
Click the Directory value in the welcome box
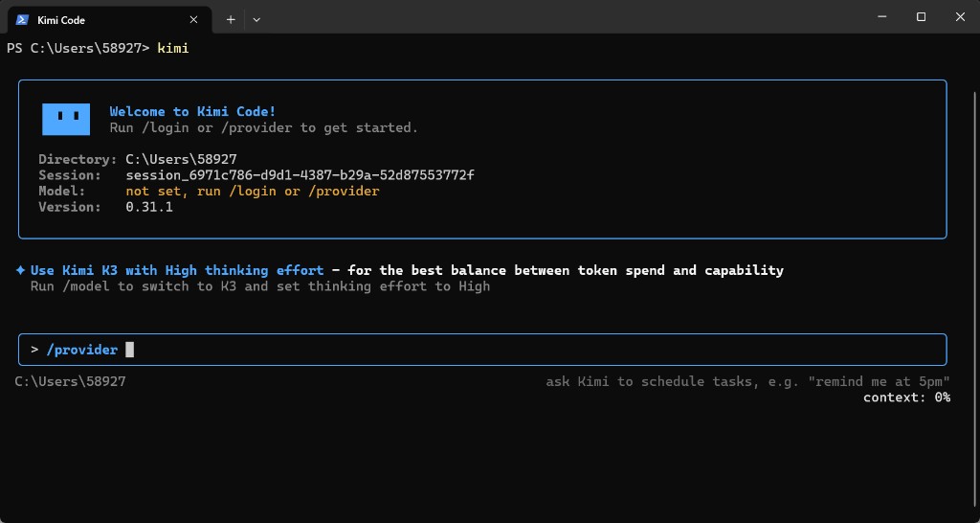pos(181,159)
